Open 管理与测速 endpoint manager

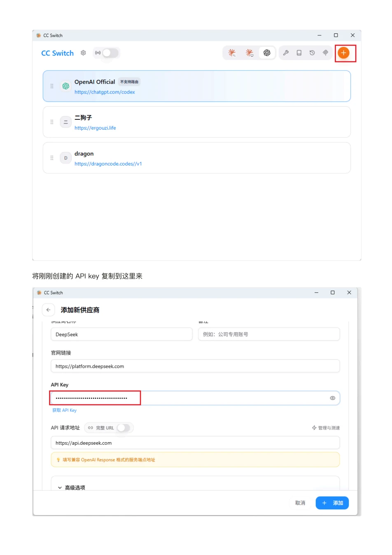(326, 428)
